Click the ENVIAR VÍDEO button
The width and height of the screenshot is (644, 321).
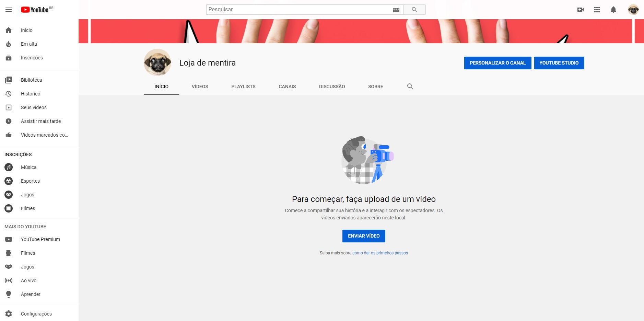363,236
